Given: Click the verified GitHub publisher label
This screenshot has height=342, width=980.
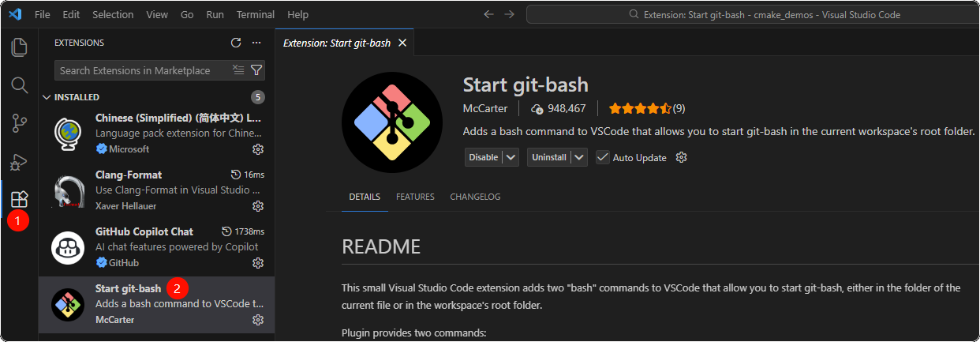Looking at the screenshot, I should pyautogui.click(x=117, y=263).
